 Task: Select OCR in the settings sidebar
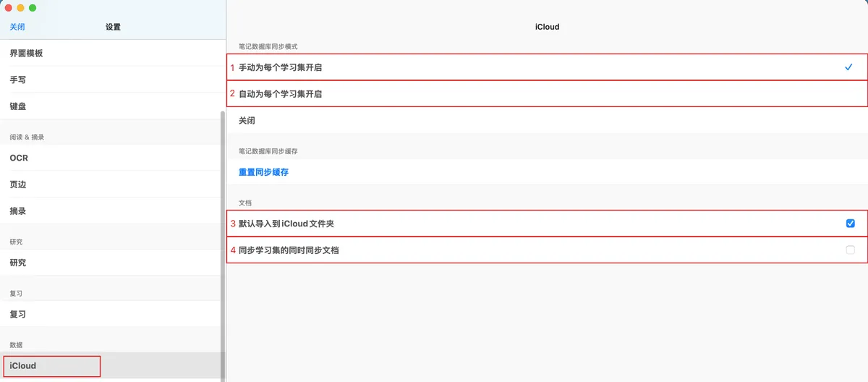(111, 158)
